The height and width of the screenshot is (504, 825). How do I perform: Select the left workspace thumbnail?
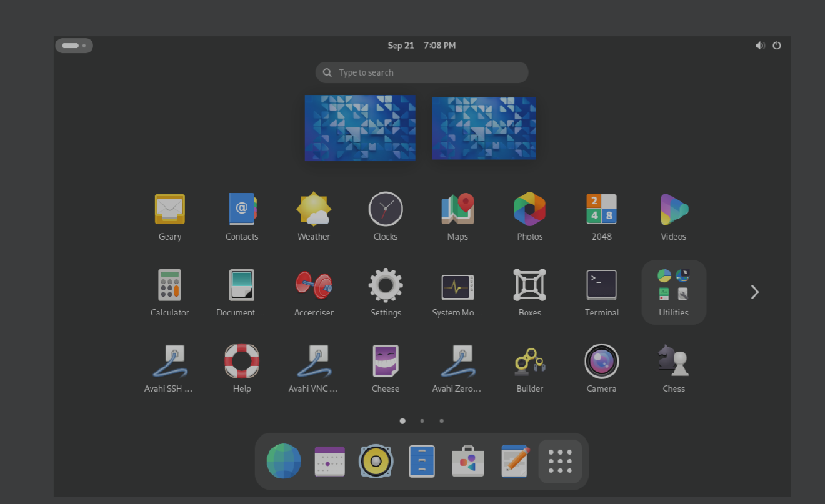(x=360, y=127)
